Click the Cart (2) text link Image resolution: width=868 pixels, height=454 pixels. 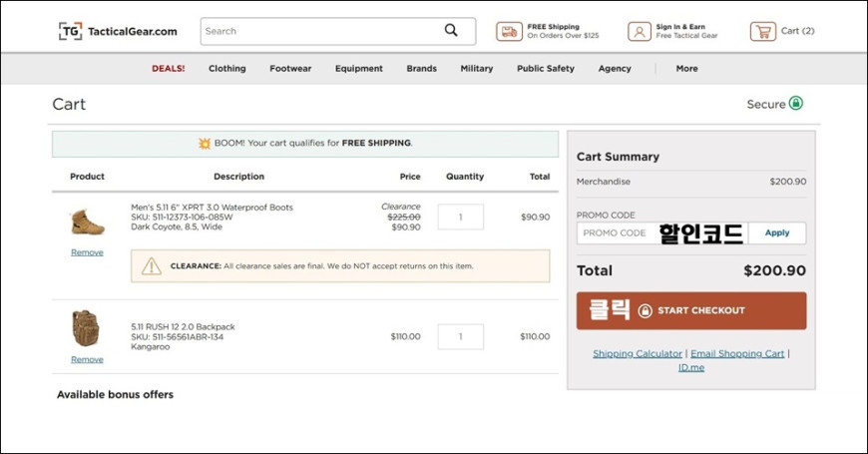pyautogui.click(x=798, y=31)
